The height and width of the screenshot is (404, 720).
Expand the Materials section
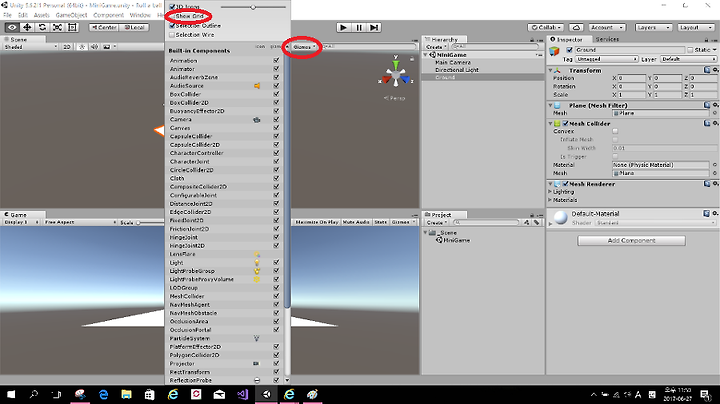tap(550, 200)
